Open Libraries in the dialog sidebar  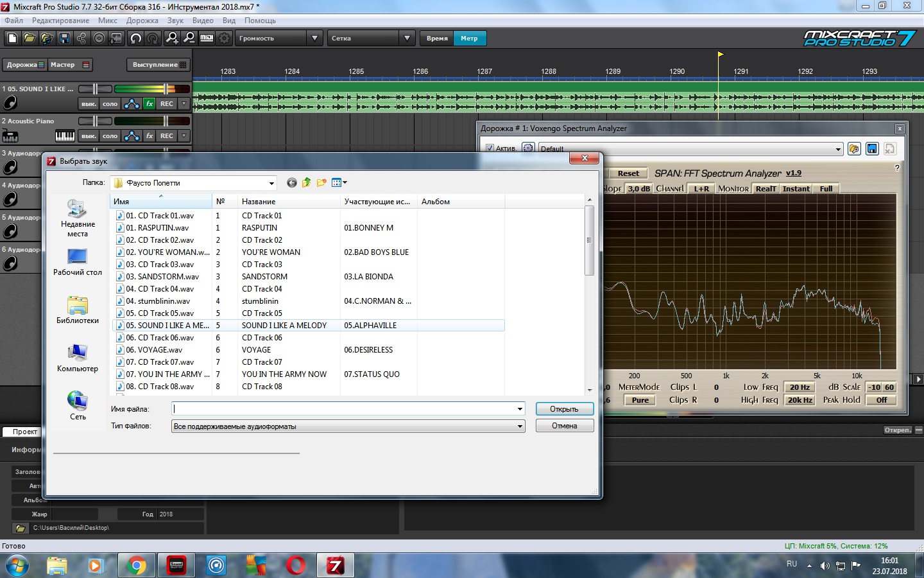click(78, 310)
